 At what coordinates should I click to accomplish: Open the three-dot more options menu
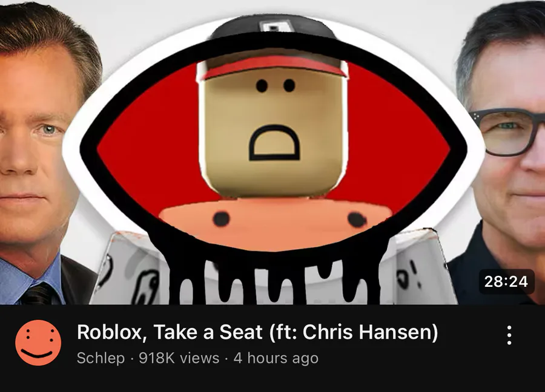click(x=509, y=335)
